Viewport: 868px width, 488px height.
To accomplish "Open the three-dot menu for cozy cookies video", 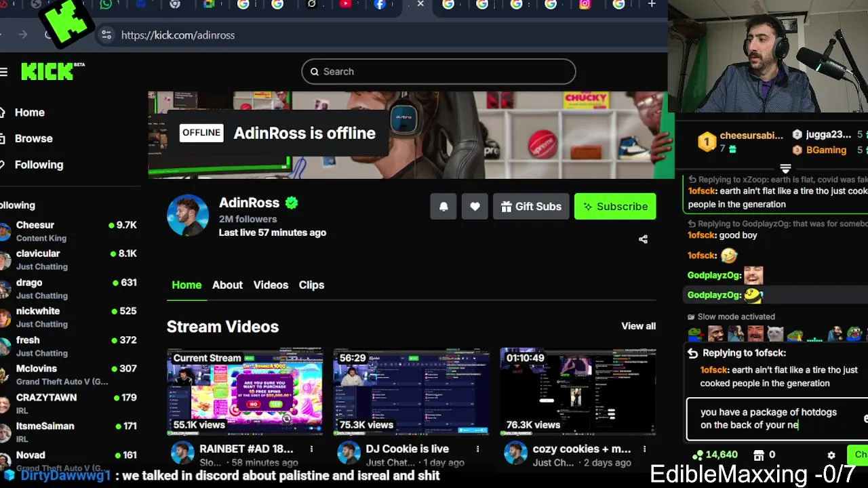I will tap(644, 449).
